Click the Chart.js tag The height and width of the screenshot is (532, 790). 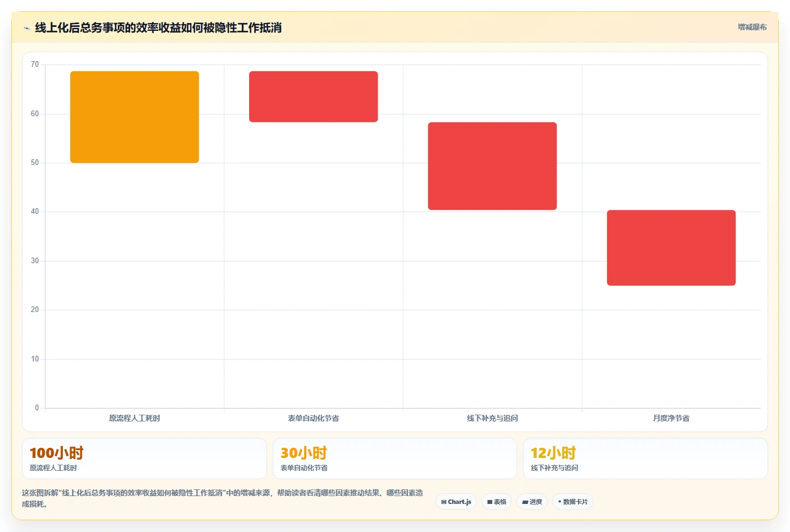456,502
